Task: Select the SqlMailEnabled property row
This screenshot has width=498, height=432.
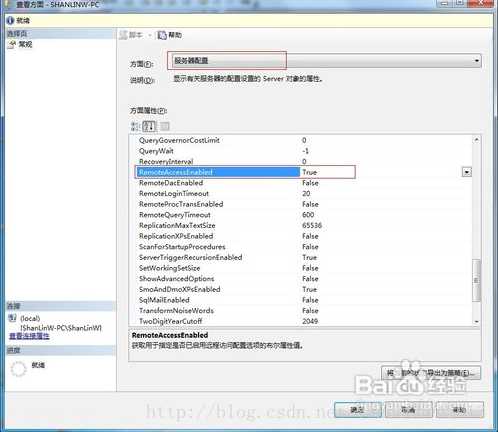Action: point(301,300)
